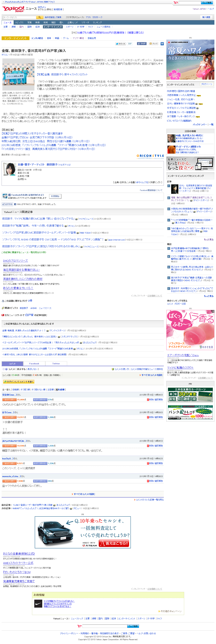This screenshot has width=216, height=644.
Task: Click the 新規取得 ID link
Action: click(58, 9)
